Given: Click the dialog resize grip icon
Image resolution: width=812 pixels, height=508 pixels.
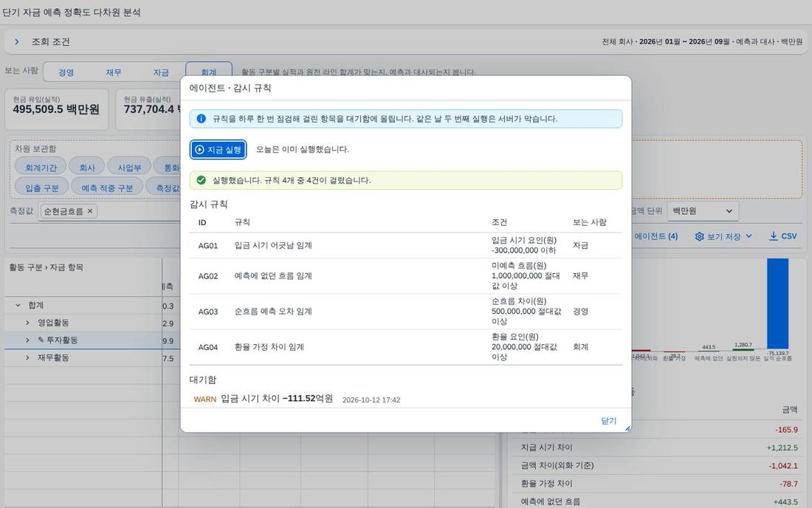Looking at the screenshot, I should pos(627,428).
